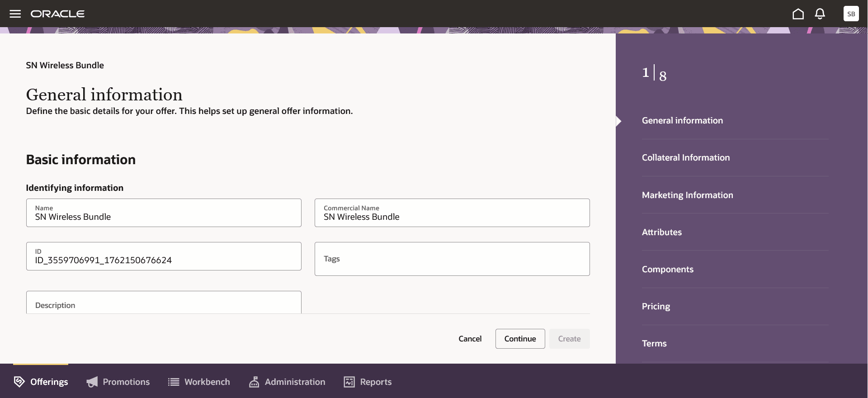
Task: Switch to the Offerings tab
Action: pyautogui.click(x=41, y=381)
